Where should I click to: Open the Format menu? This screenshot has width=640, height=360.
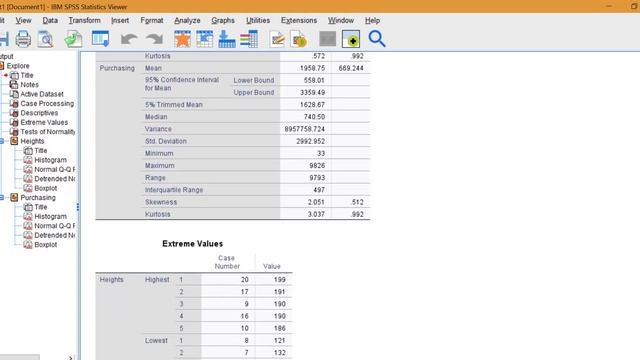click(x=152, y=20)
